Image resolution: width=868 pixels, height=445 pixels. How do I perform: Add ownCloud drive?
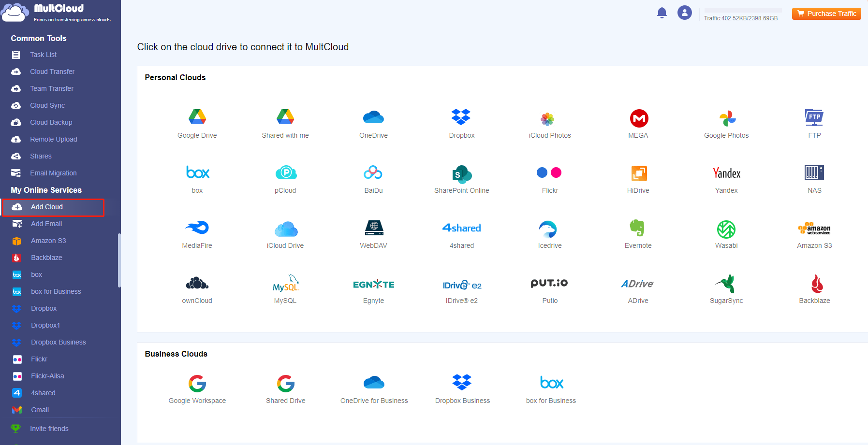(197, 283)
